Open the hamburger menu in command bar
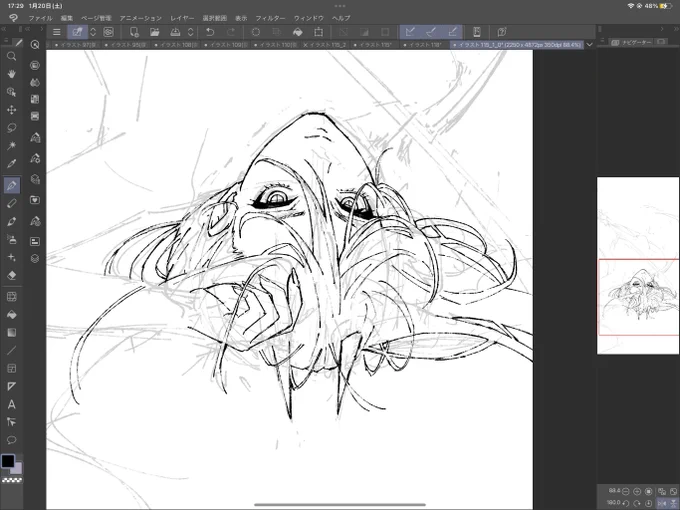680x510 pixels. point(56,32)
